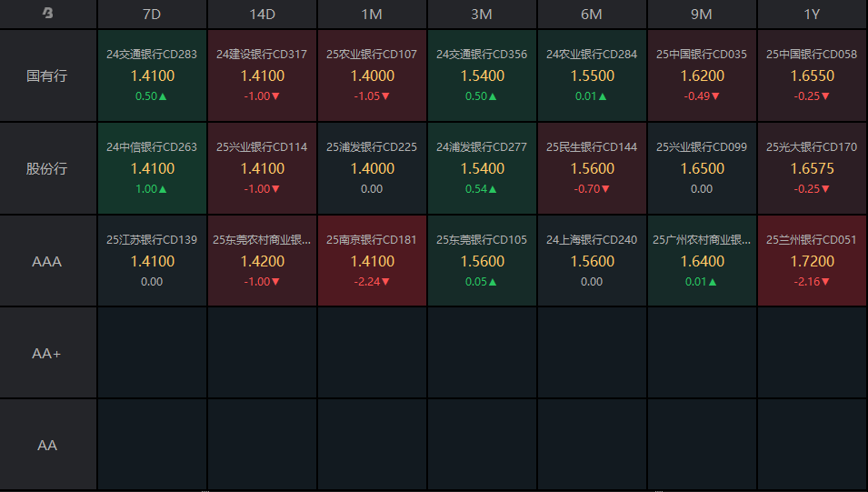
Task: Open the 24交通银行CD283 quote cell
Action: [152, 75]
